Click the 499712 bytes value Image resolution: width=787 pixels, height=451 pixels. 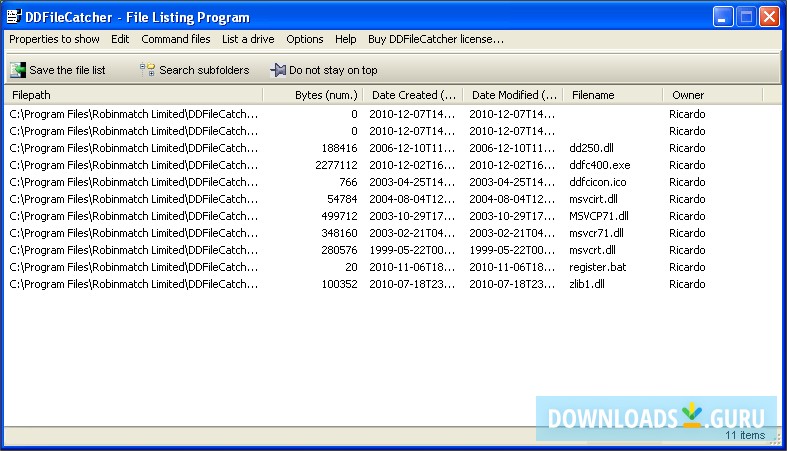[x=339, y=216]
